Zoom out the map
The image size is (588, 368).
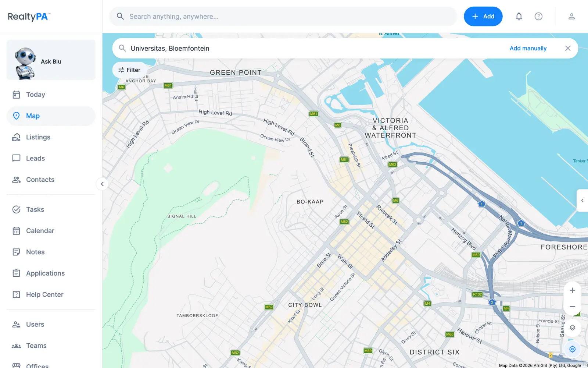(x=572, y=307)
